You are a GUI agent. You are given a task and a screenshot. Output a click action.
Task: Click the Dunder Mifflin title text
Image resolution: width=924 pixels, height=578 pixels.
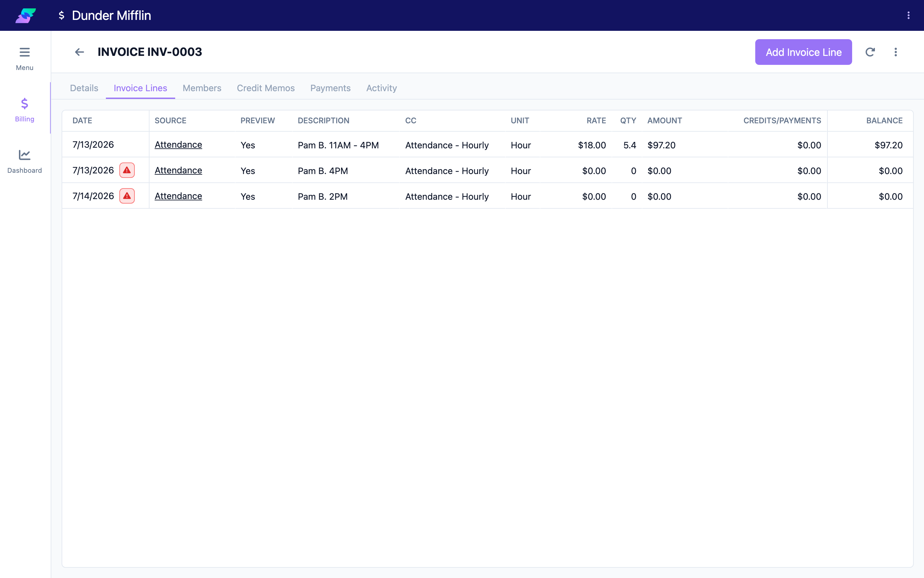point(111,15)
